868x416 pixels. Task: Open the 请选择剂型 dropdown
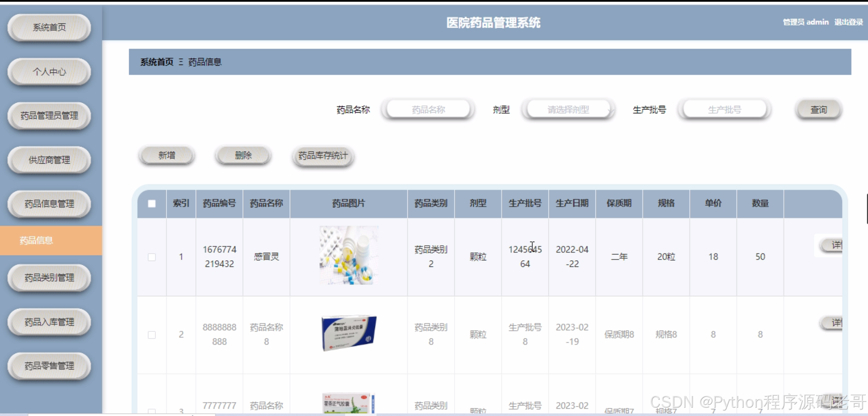click(x=568, y=110)
